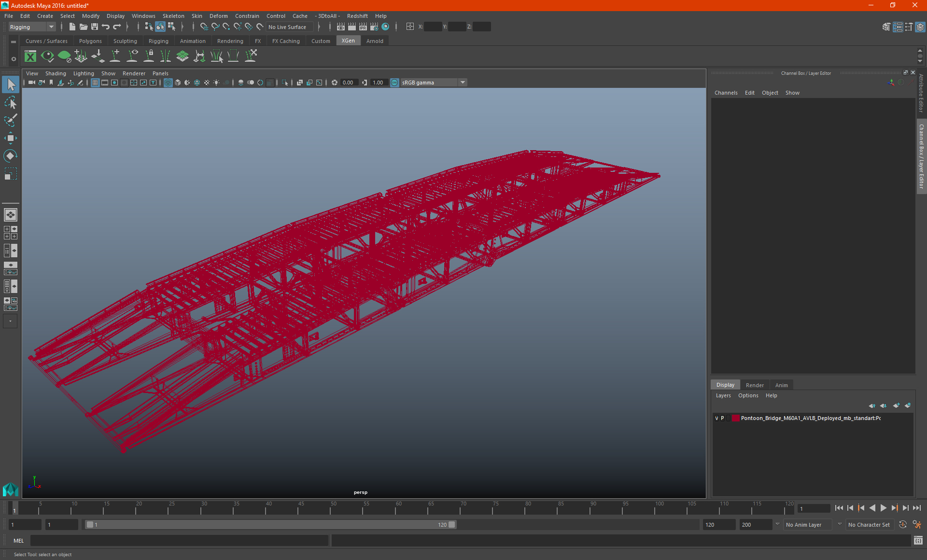Open the shelf options menu icon

point(14,42)
